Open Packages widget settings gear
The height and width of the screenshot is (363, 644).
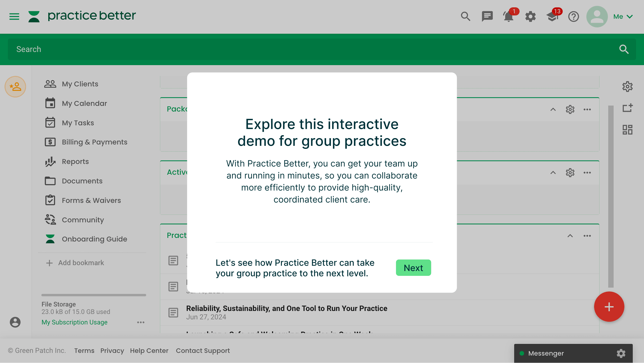pyautogui.click(x=570, y=109)
